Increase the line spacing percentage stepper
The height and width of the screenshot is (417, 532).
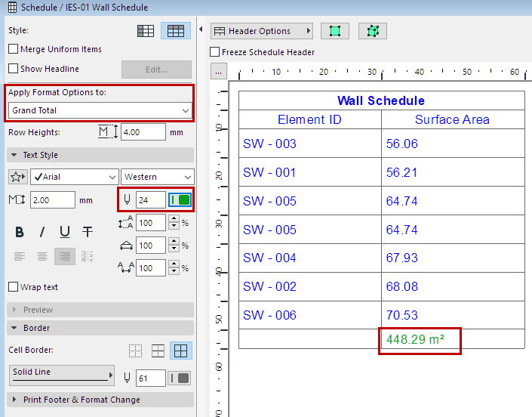pos(174,219)
